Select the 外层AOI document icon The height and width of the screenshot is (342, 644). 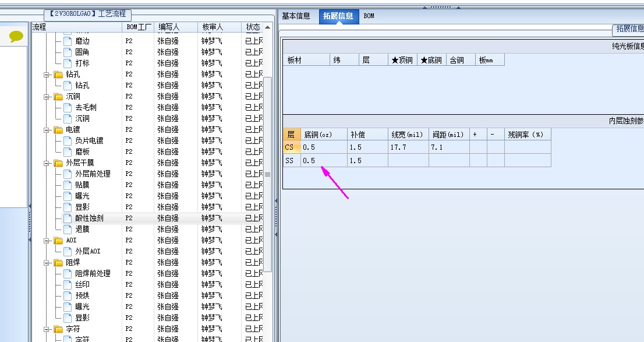tap(68, 251)
